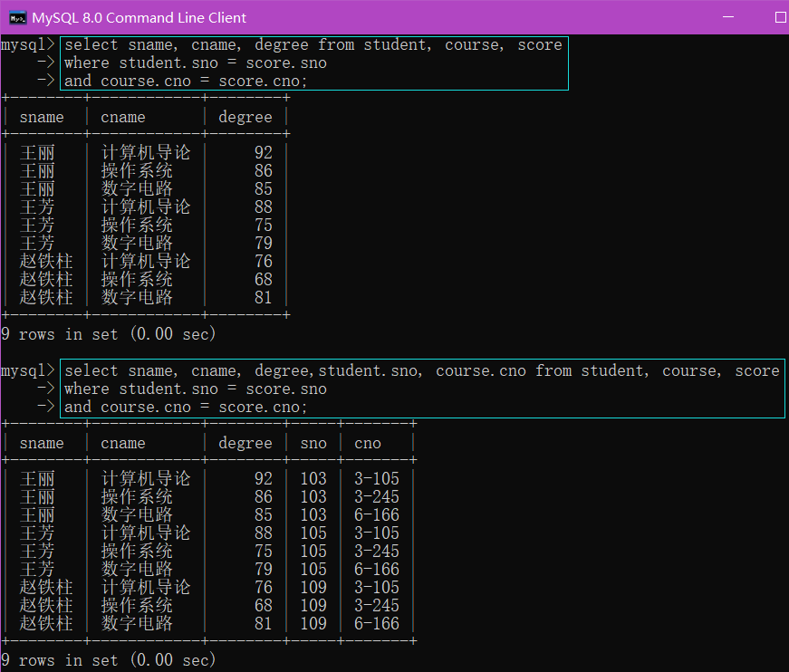Click the MySQL icon in the title bar

[x=17, y=18]
